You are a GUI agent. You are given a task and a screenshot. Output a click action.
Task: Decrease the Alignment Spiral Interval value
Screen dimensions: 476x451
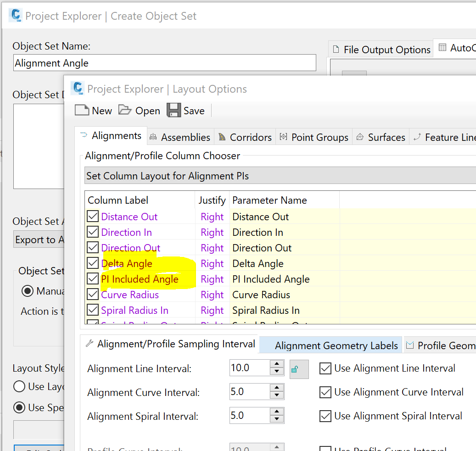(277, 419)
